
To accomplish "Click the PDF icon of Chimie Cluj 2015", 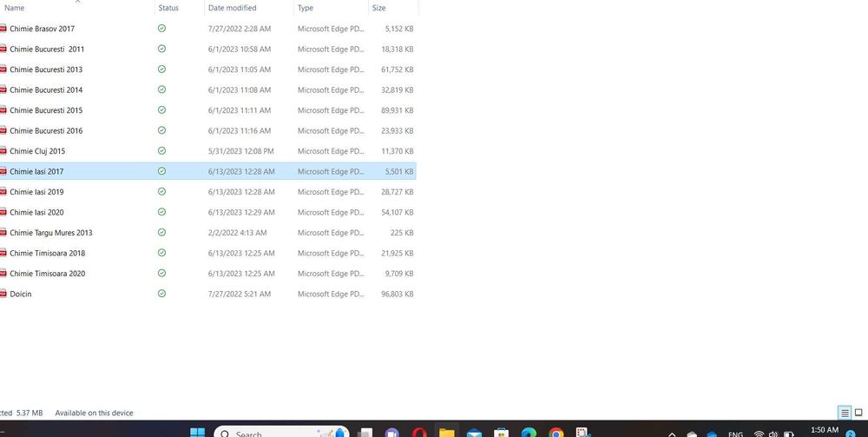I will click(x=3, y=150).
